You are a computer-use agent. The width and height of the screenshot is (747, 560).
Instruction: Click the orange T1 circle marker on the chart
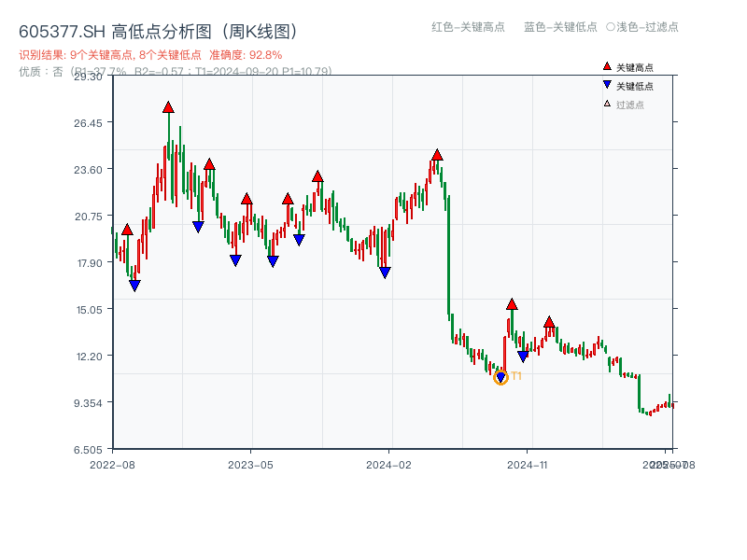tap(500, 377)
